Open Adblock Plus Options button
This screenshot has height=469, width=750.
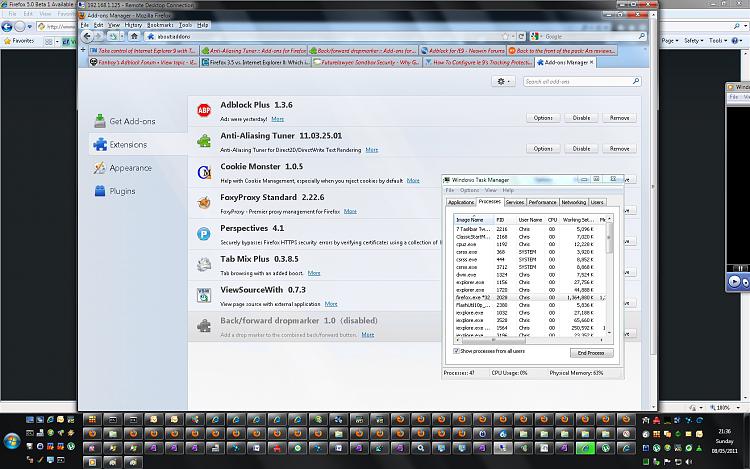[543, 118]
